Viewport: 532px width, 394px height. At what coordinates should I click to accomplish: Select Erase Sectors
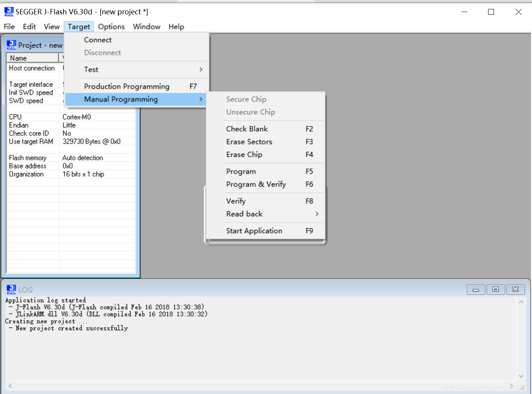266,142
